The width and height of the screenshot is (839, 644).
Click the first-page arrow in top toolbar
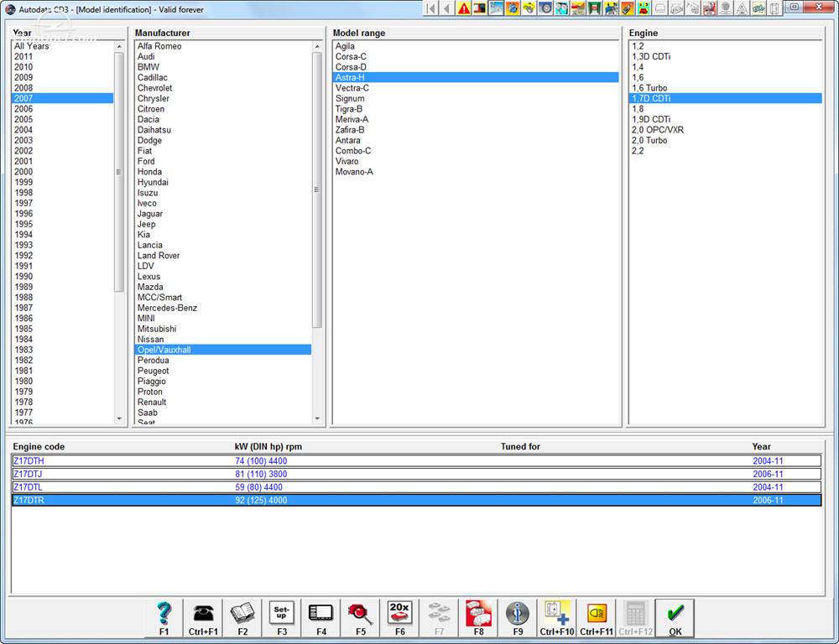[x=431, y=8]
